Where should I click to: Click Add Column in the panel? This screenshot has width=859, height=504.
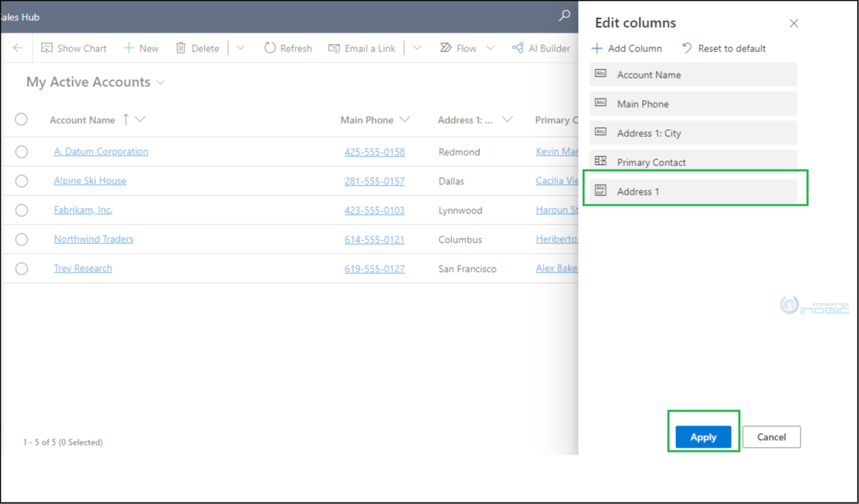[627, 48]
